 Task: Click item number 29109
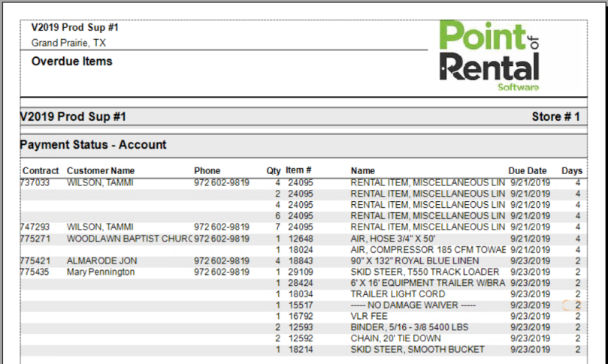coord(300,272)
